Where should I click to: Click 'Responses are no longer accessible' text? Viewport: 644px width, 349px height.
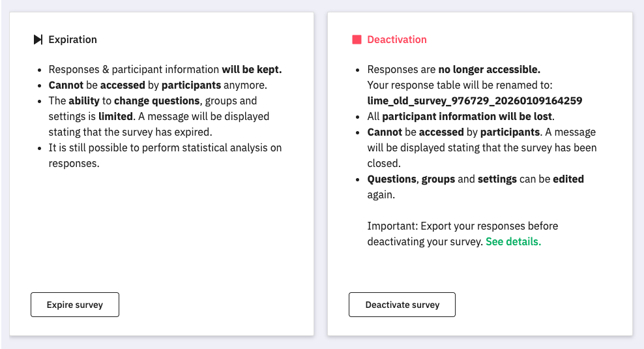tap(454, 69)
